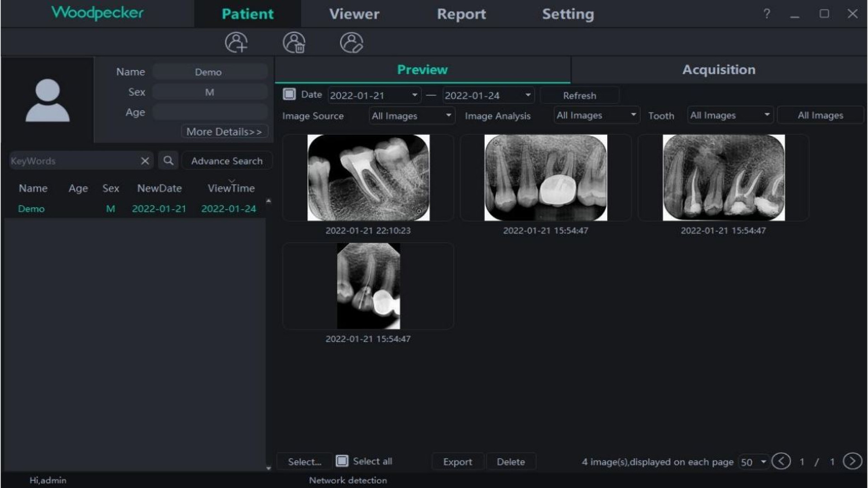Click the Refresh button
The width and height of the screenshot is (868, 488).
pos(580,95)
